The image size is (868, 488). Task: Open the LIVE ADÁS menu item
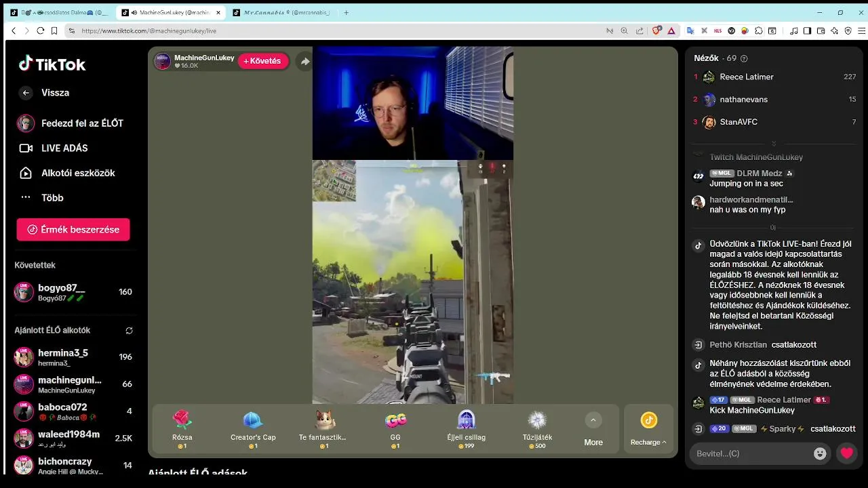53,148
